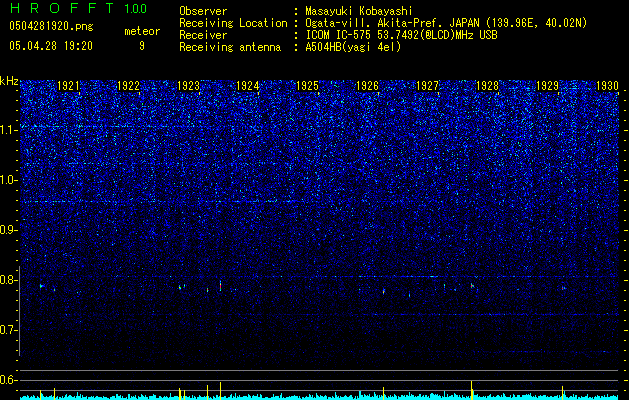The height and width of the screenshot is (400, 629).
Task: Click the Receiving antenna field label
Action: (230, 47)
